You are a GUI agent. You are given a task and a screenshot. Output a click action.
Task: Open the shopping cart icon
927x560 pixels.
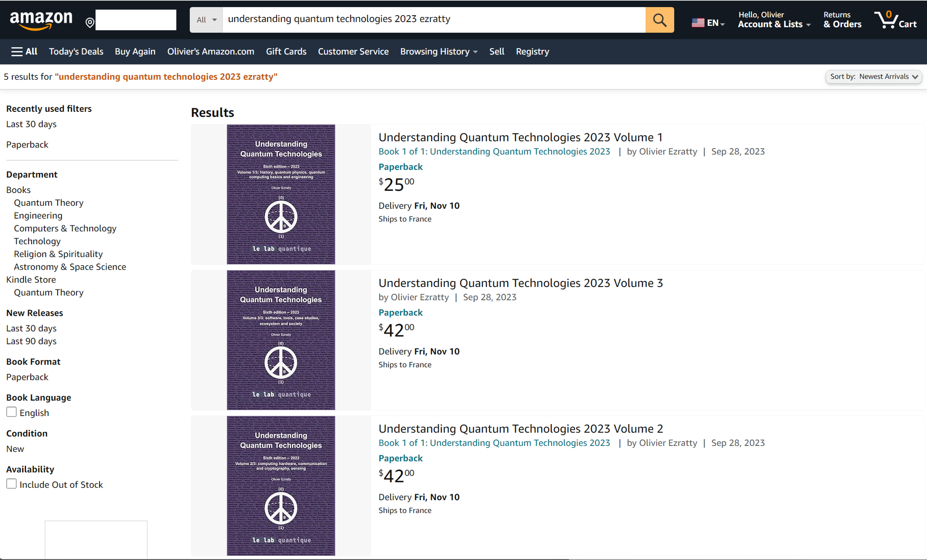pyautogui.click(x=895, y=20)
